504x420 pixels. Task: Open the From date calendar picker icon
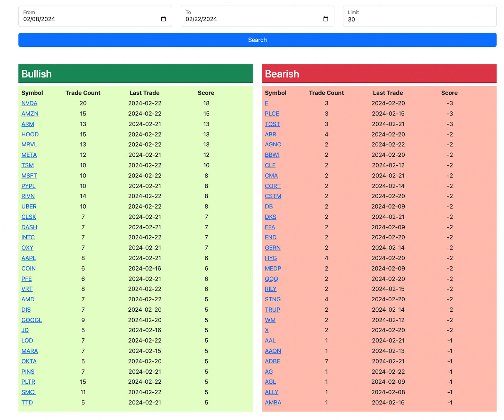(x=163, y=19)
